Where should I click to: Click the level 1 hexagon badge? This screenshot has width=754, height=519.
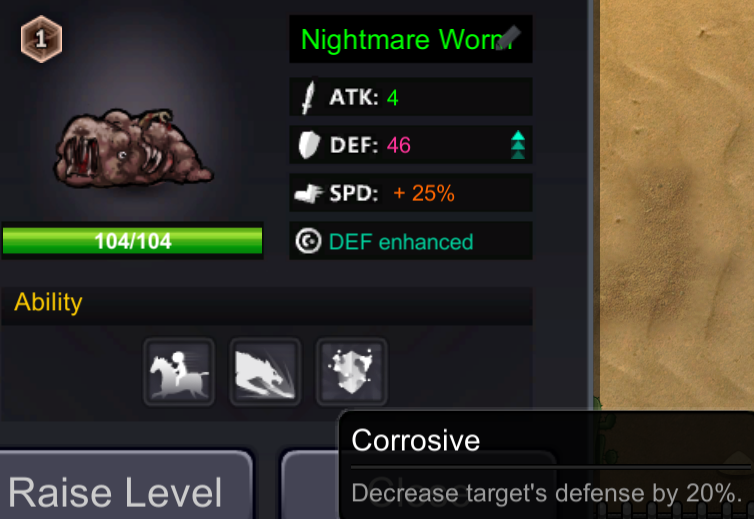pyautogui.click(x=41, y=39)
